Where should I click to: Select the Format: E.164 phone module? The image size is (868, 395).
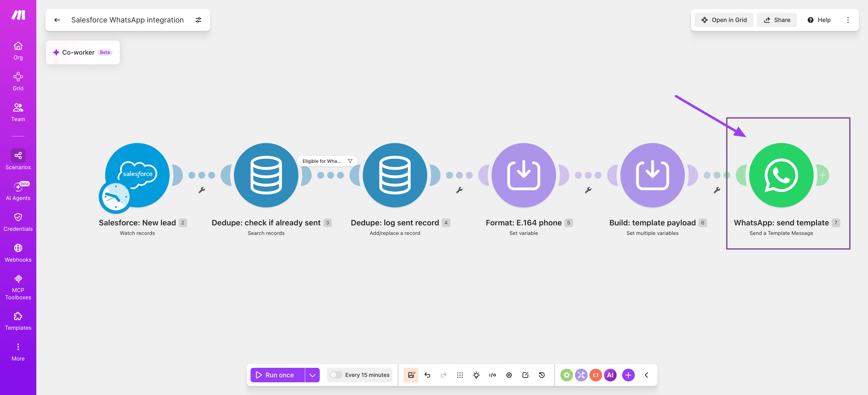524,175
